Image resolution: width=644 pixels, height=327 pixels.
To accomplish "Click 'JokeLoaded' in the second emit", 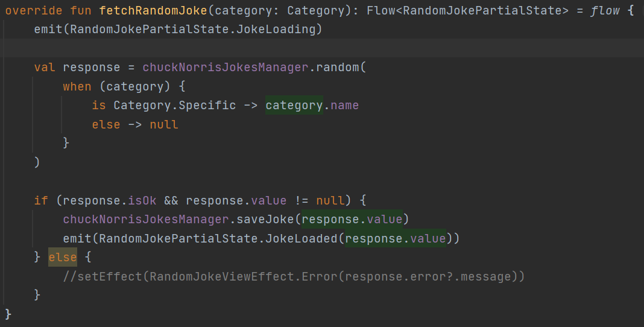I will pos(301,239).
